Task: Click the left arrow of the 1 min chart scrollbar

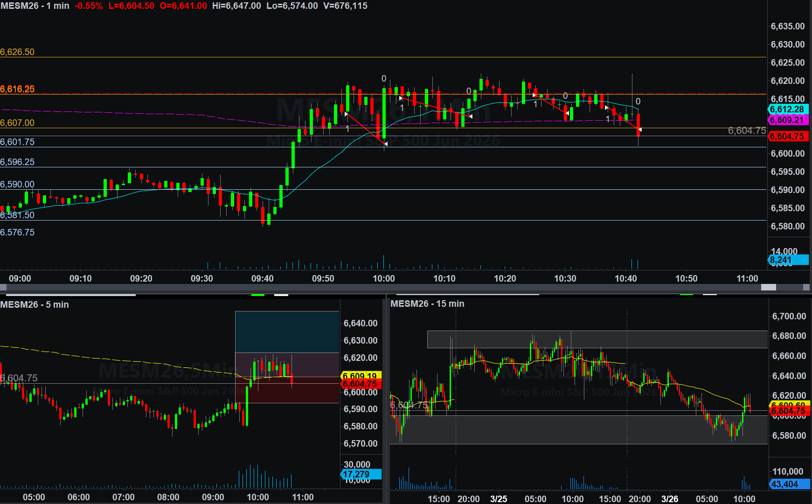Action: pos(3,287)
